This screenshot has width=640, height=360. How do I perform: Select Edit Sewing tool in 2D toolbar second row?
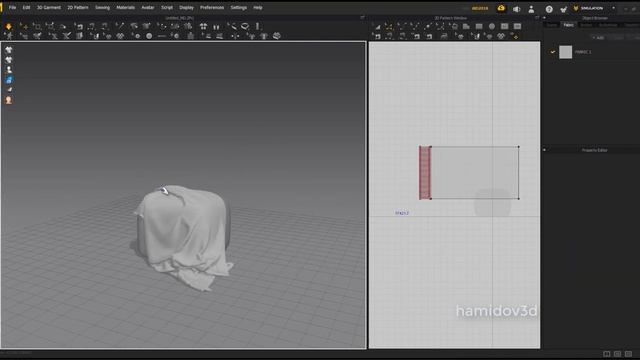click(x=378, y=36)
